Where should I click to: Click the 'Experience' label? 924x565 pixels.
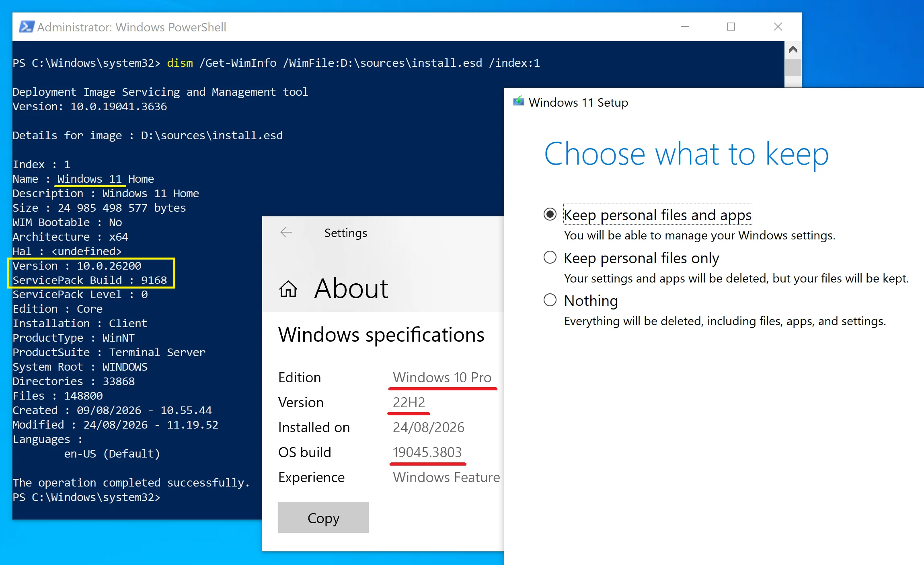(312, 477)
